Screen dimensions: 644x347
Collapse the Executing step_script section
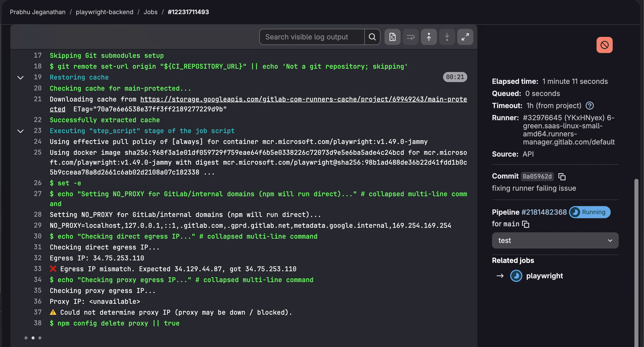(x=20, y=131)
